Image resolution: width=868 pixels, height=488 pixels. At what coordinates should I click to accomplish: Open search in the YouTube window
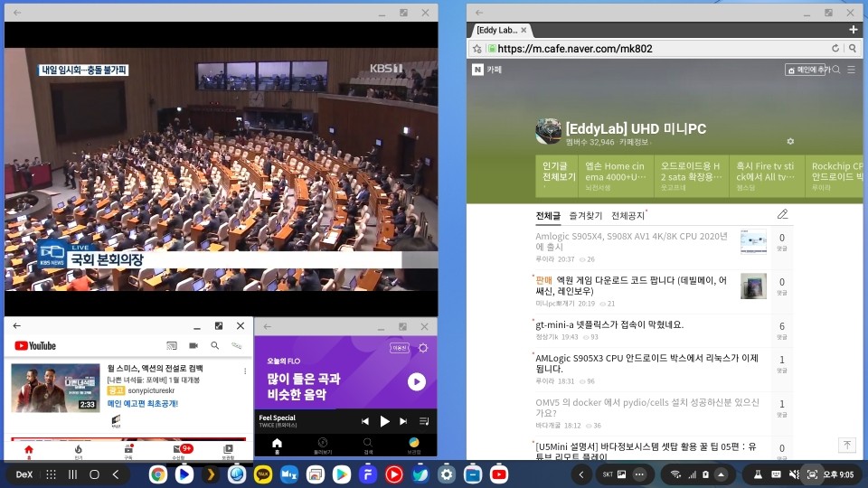tap(215, 346)
